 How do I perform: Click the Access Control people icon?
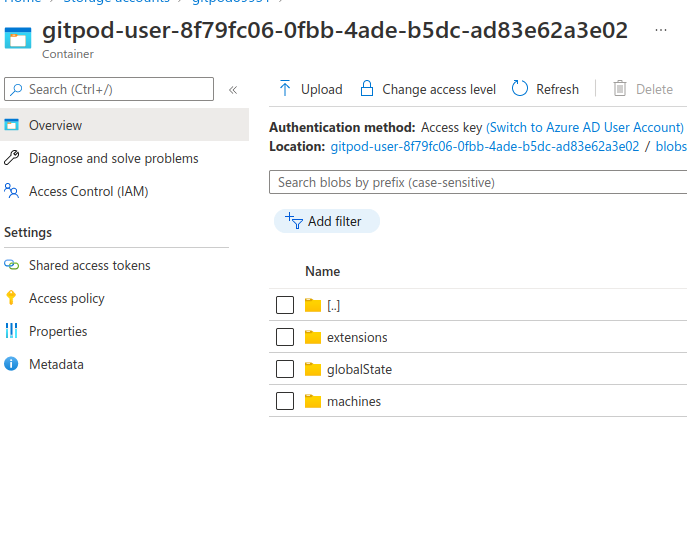12,191
